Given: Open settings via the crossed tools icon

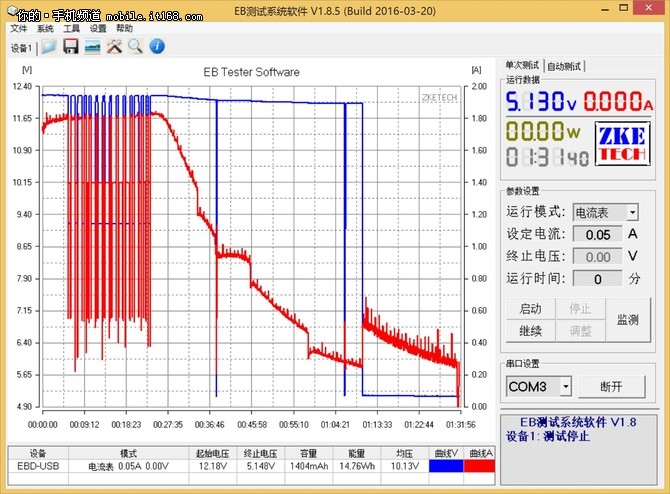Looking at the screenshot, I should (x=114, y=46).
